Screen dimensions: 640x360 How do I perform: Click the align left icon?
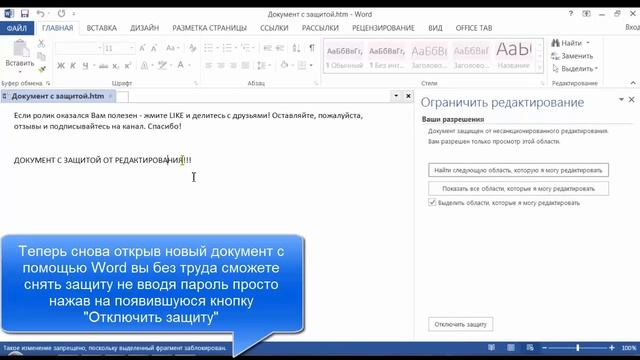coord(209,65)
